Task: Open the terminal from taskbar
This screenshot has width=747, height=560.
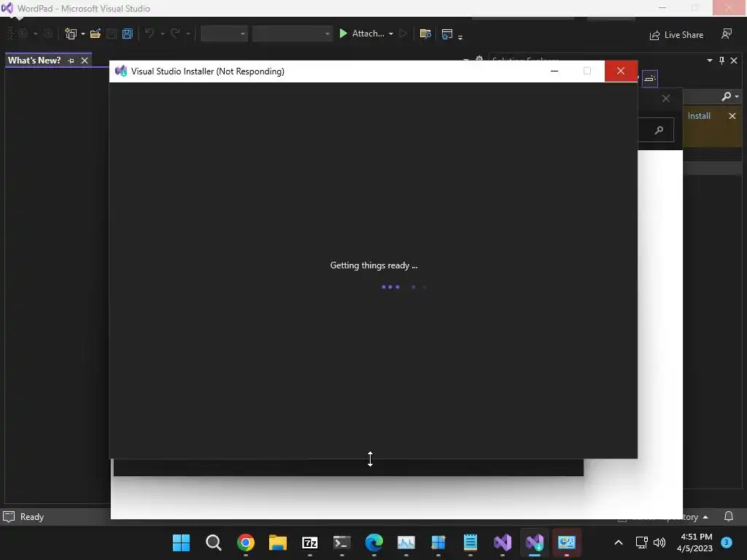Action: (x=341, y=542)
